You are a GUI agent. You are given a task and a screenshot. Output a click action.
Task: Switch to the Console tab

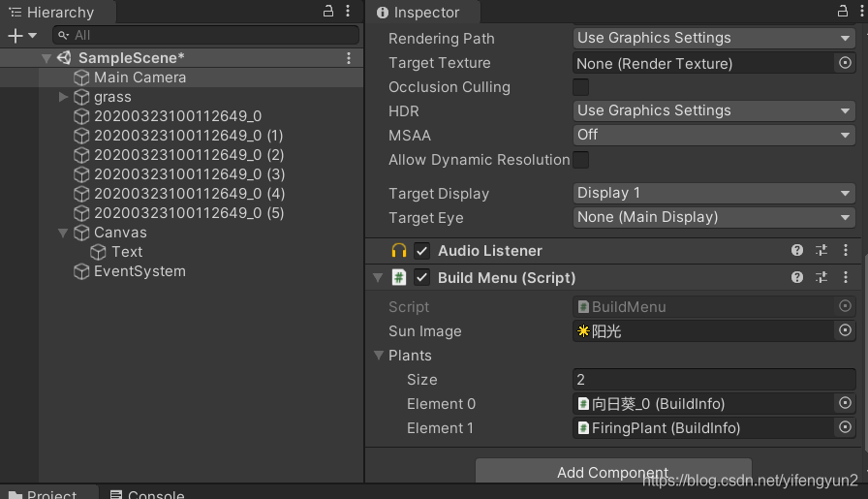click(x=147, y=493)
